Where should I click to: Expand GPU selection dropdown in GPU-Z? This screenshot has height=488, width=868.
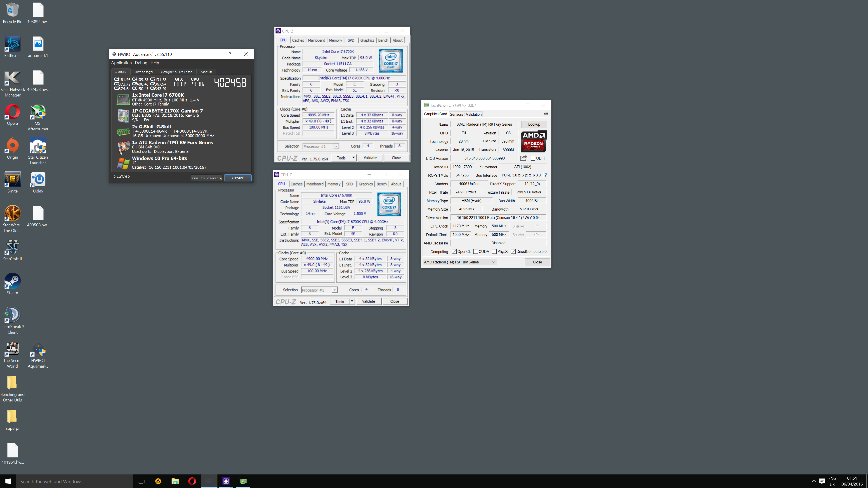(460, 262)
